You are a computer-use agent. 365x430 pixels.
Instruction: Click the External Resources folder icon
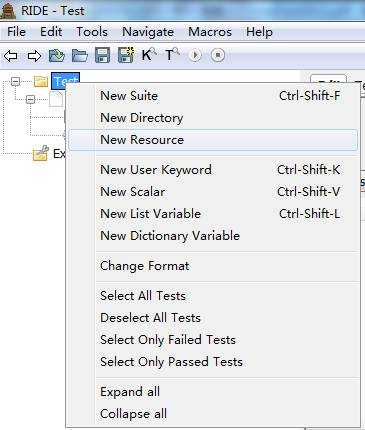click(x=41, y=153)
